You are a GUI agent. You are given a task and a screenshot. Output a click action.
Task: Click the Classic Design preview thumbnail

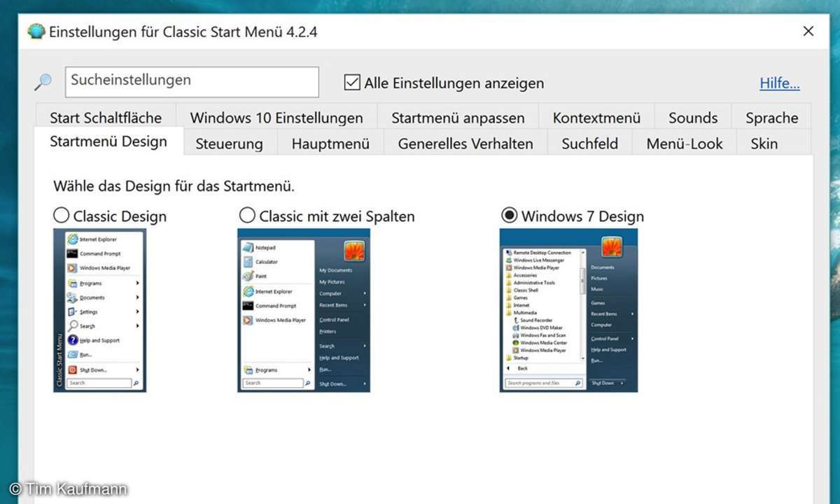point(100,310)
